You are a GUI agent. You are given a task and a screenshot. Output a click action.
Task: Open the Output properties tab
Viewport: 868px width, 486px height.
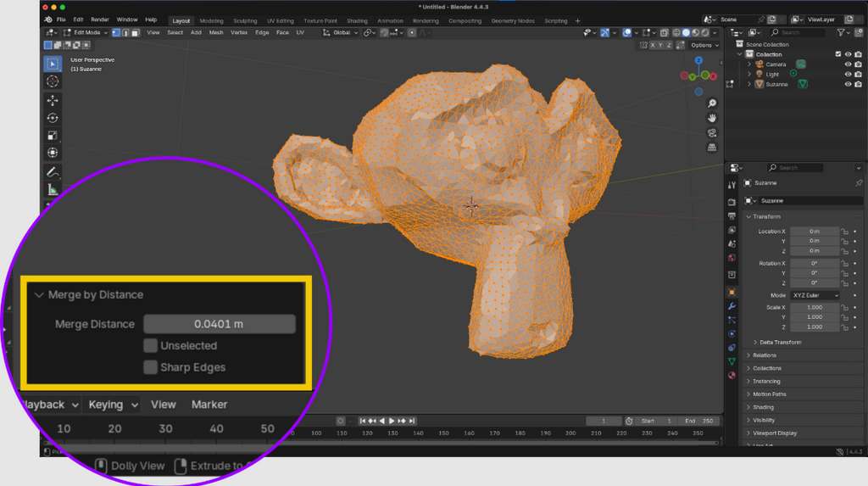[x=732, y=215]
